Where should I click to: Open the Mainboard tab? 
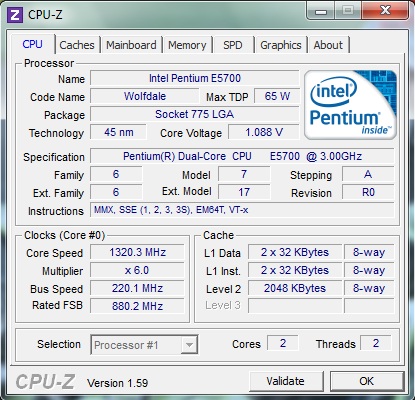pyautogui.click(x=131, y=45)
